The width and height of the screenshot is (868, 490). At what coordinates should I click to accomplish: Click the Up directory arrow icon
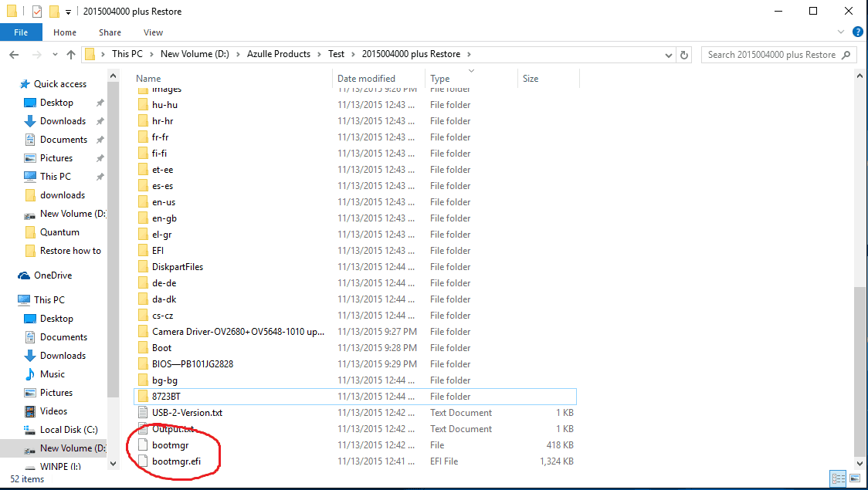tap(71, 55)
